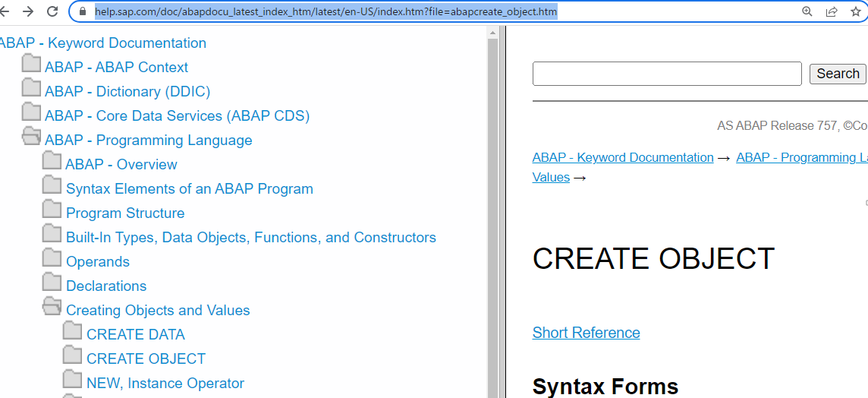
Task: Expand folder icon beside Operands
Action: [x=52, y=258]
